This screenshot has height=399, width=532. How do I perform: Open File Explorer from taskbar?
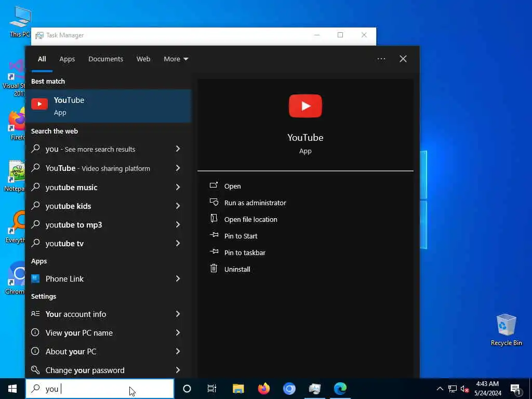point(238,389)
